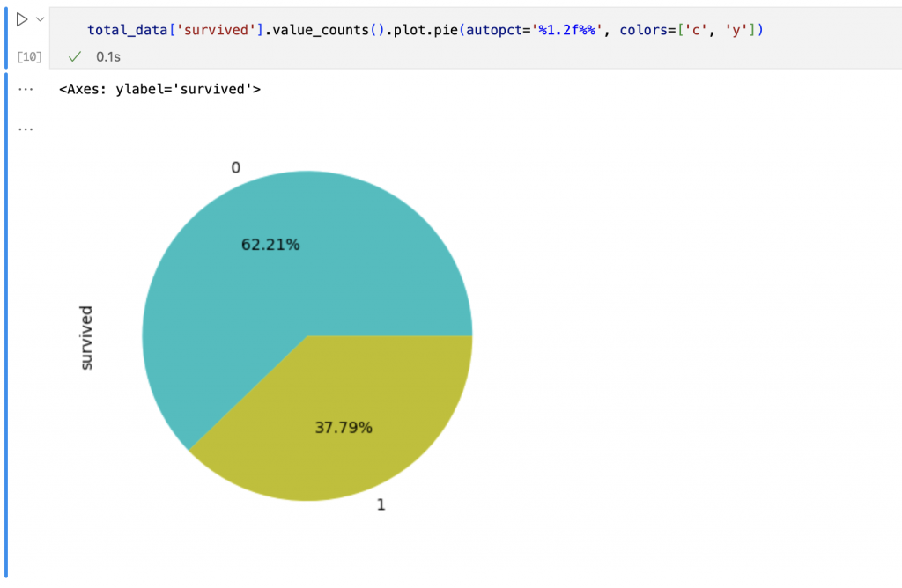Viewport: 902px width, 588px height.
Task: Click execution count [10] label
Action: [29, 56]
